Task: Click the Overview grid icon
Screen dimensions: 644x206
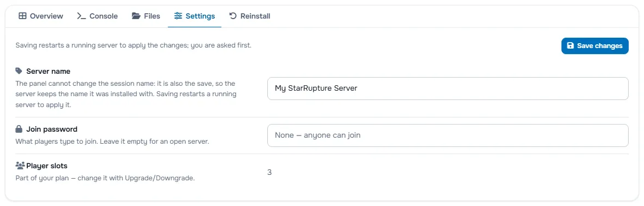Action: tap(22, 16)
